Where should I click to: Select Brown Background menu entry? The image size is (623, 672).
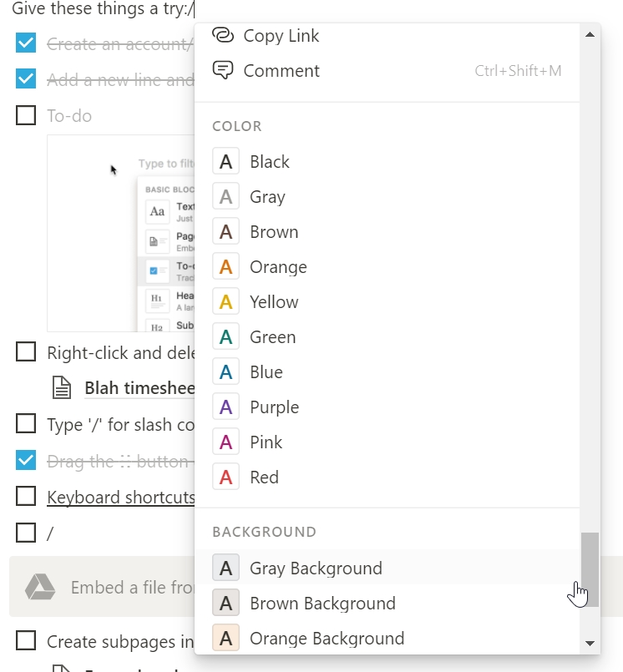322,604
